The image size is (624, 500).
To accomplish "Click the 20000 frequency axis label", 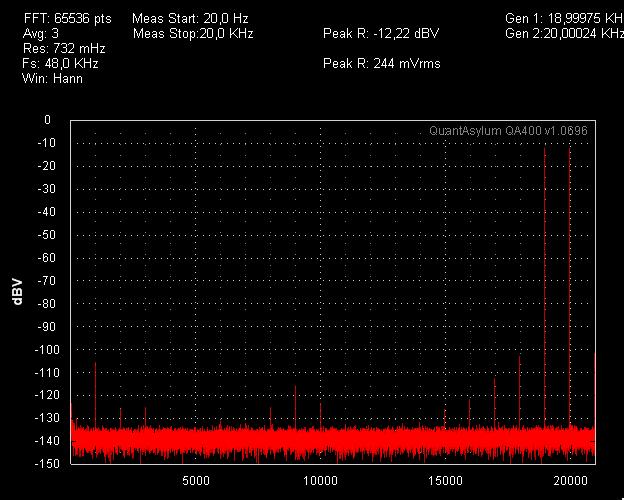I will click(x=570, y=481).
